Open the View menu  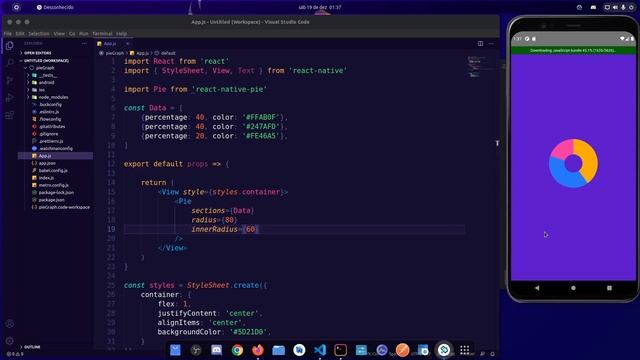tap(59, 33)
